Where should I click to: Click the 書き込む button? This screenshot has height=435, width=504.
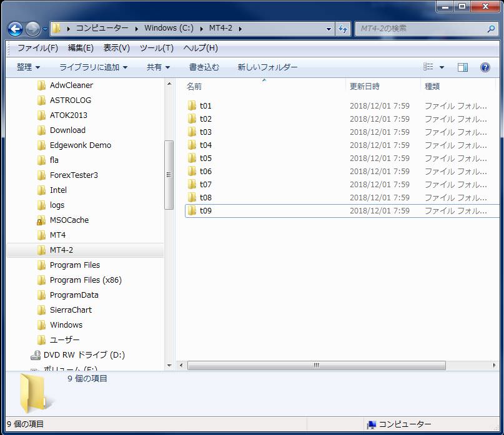tap(204, 67)
